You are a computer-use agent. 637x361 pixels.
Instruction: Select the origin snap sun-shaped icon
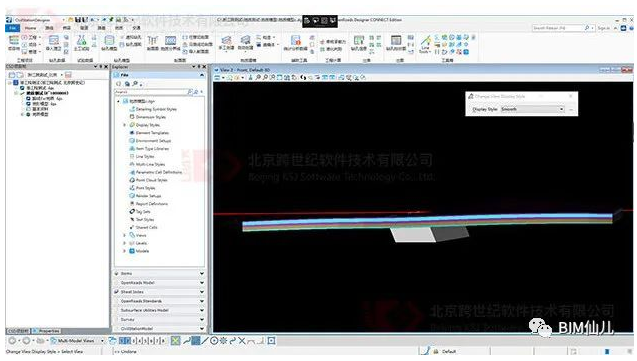pyautogui.click(x=223, y=341)
